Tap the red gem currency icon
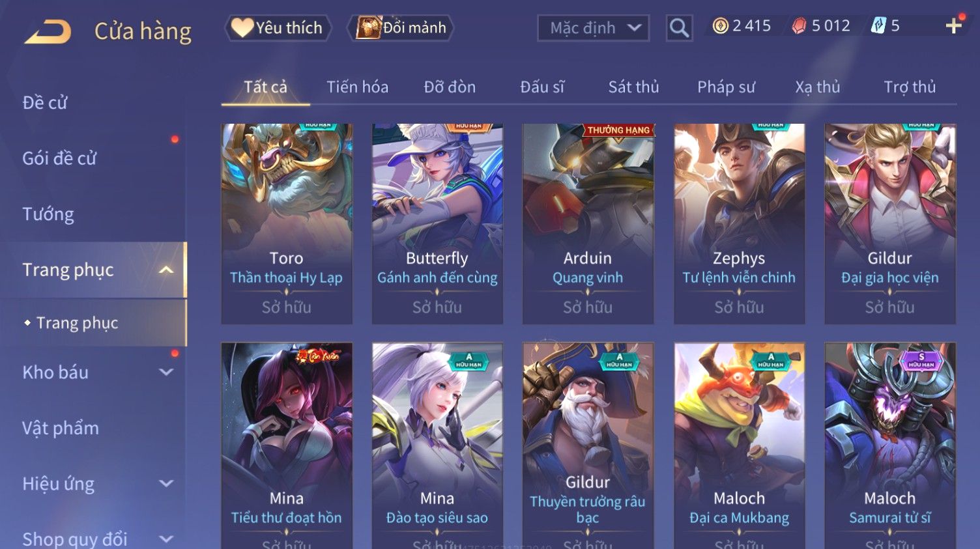Image resolution: width=980 pixels, height=549 pixels. 799,26
